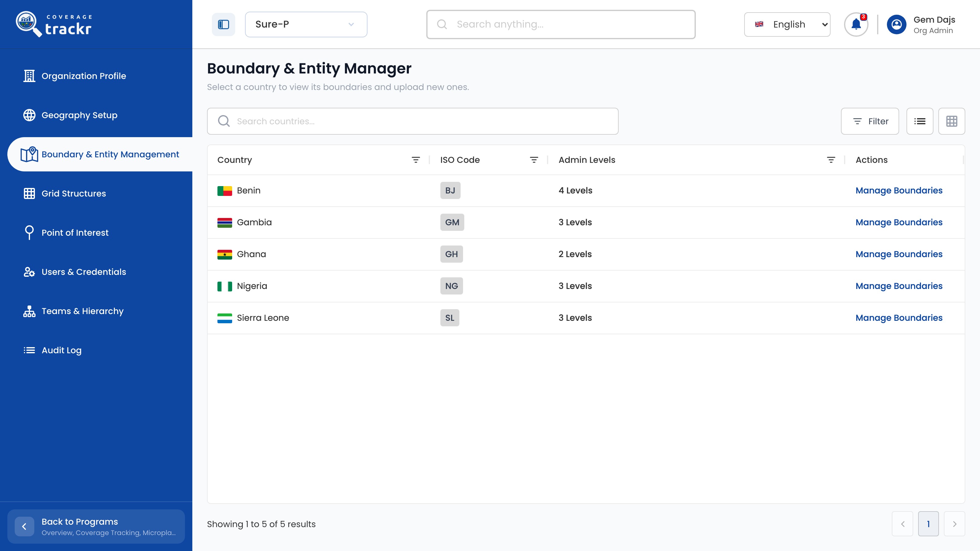Click the Grid Structures grid icon

(29, 193)
